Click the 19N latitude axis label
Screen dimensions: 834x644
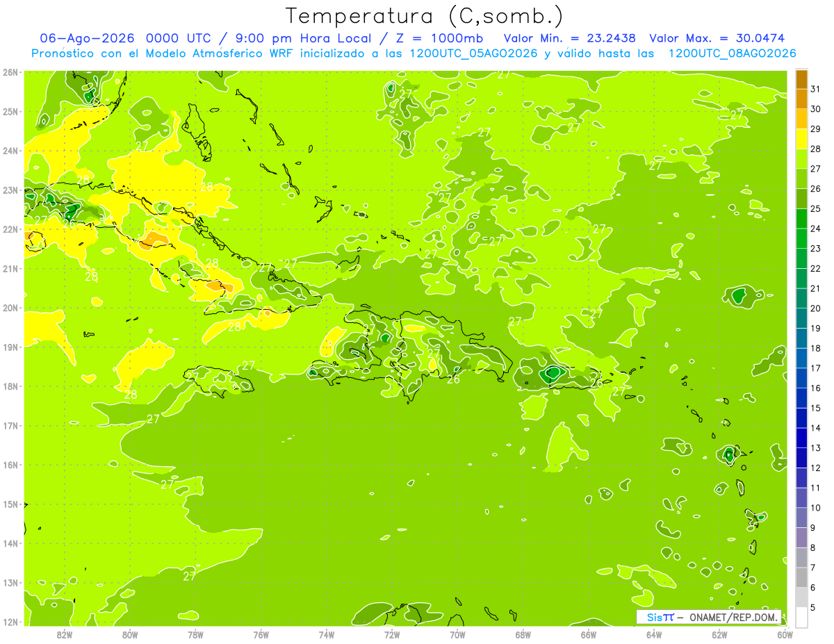coord(10,347)
